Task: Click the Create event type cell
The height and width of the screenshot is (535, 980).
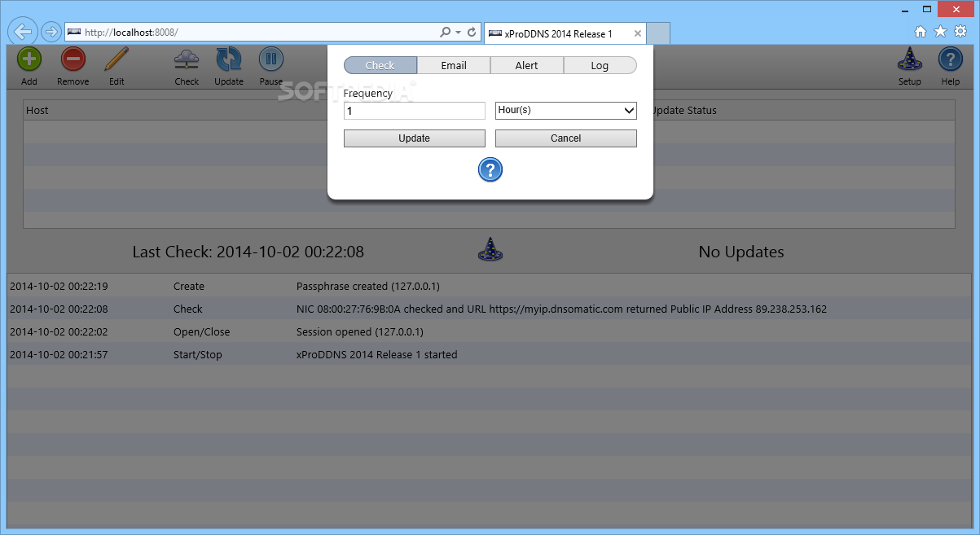Action: [x=189, y=287]
